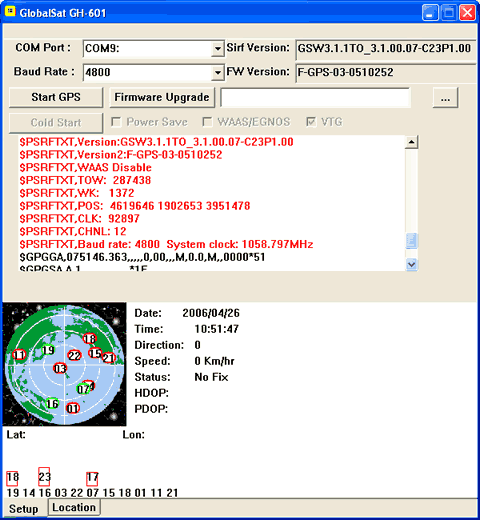The height and width of the screenshot is (520, 480).
Task: Open the COM Port dropdown
Action: tap(218, 49)
